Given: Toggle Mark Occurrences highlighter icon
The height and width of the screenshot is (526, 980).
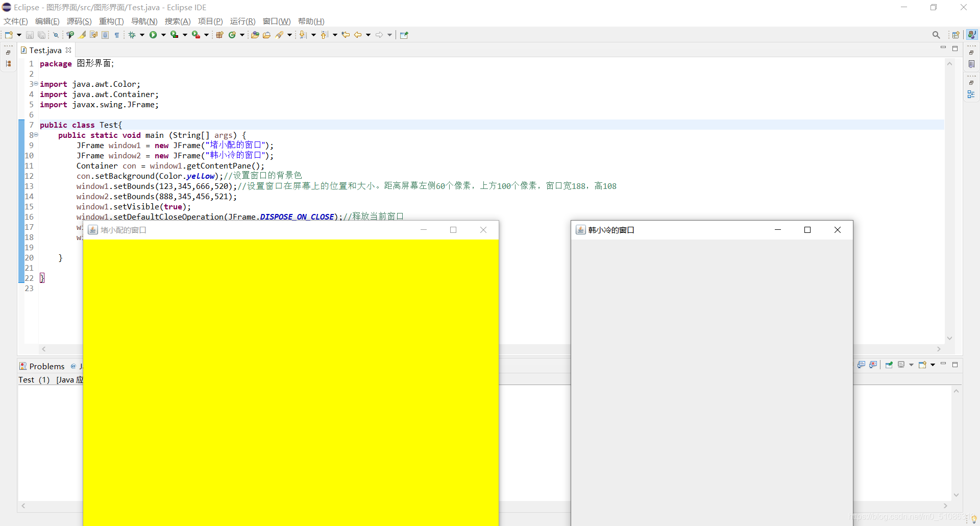Looking at the screenshot, I should pos(82,35).
